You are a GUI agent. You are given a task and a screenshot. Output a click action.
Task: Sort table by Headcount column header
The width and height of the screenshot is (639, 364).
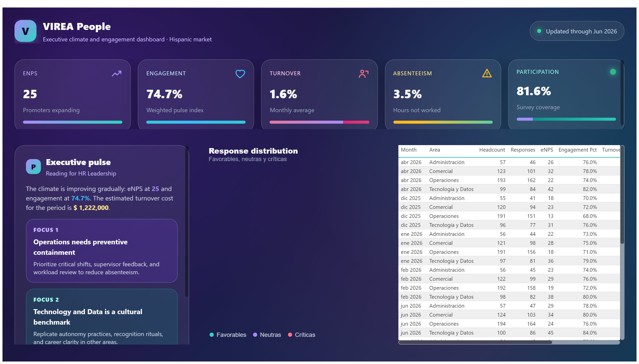point(492,150)
